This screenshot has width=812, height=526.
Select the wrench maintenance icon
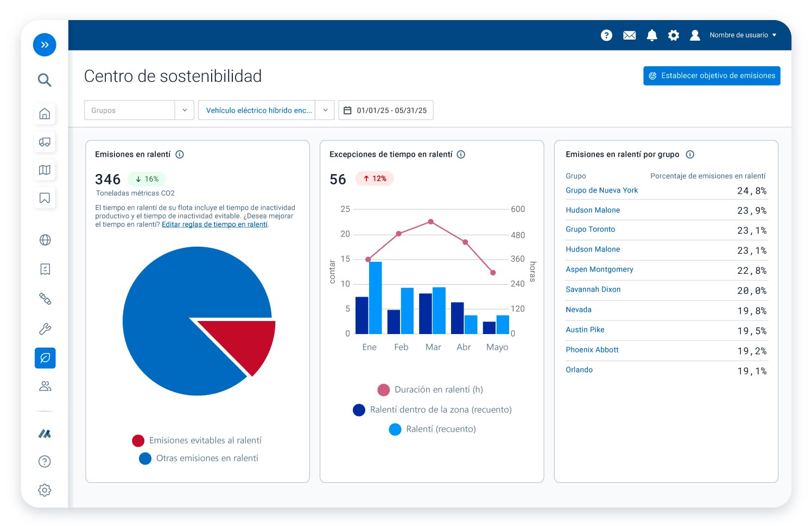(45, 328)
